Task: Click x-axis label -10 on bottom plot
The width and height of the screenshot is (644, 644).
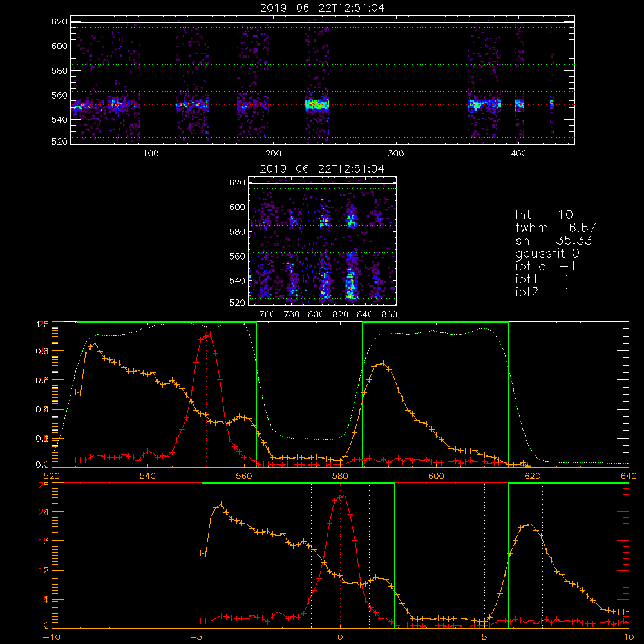Action: 51,638
